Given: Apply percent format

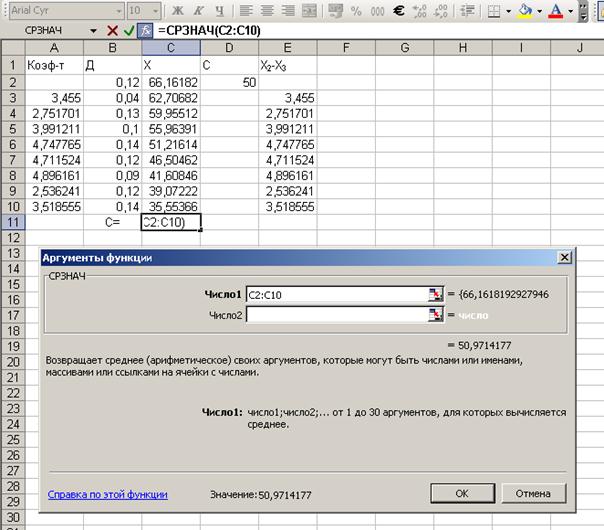Looking at the screenshot, I should click(356, 10).
